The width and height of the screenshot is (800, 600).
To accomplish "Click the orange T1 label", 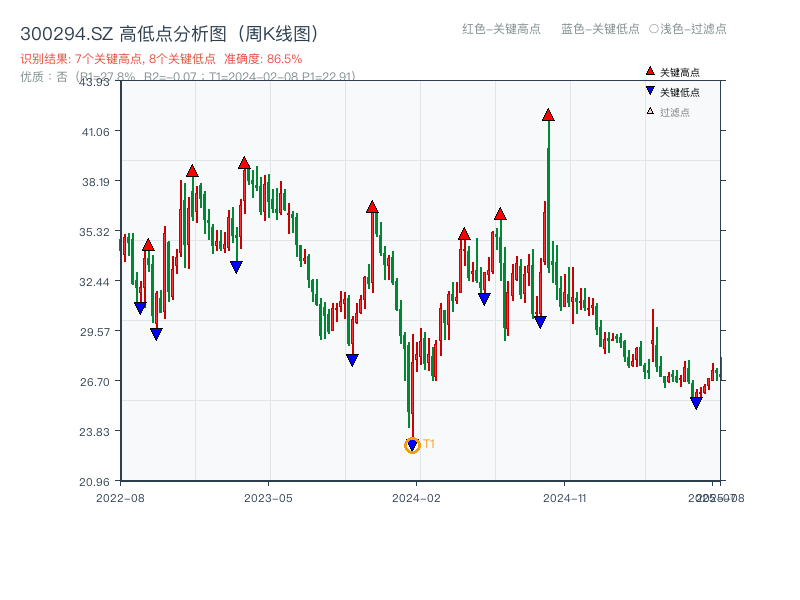I will (429, 444).
